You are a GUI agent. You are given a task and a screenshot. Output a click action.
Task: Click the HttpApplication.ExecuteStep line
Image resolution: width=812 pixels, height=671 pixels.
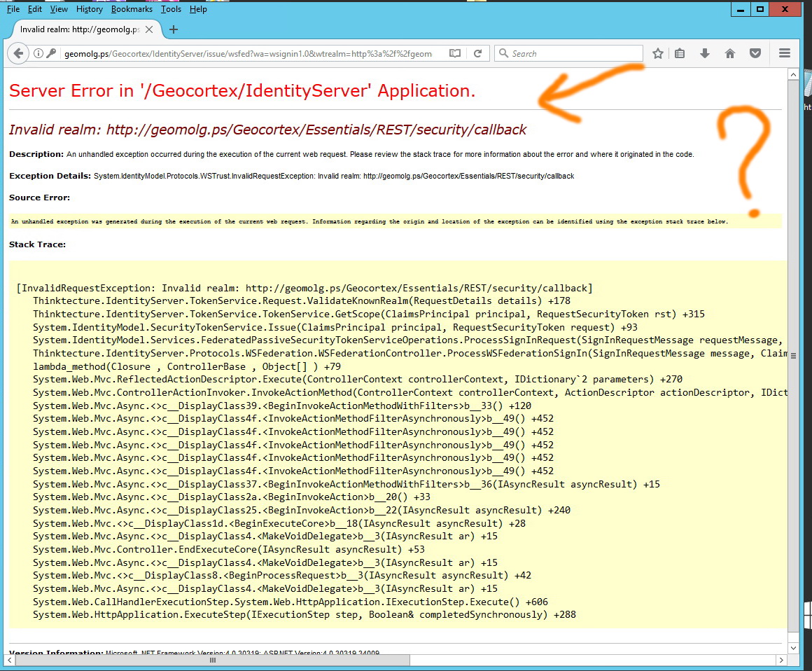coord(304,614)
